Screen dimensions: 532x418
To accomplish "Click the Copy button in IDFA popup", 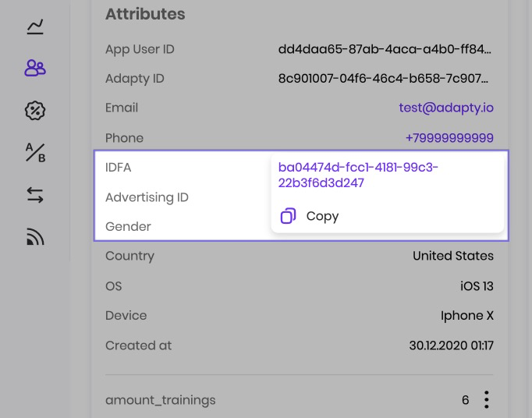I will [x=310, y=216].
